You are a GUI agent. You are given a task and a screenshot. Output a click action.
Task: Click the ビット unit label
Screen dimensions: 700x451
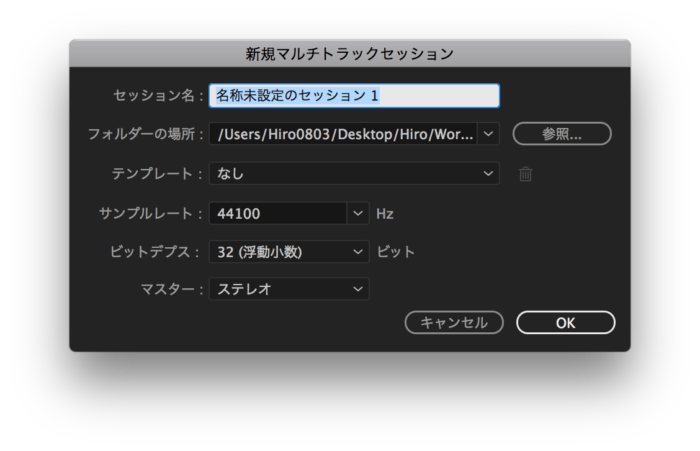click(396, 252)
